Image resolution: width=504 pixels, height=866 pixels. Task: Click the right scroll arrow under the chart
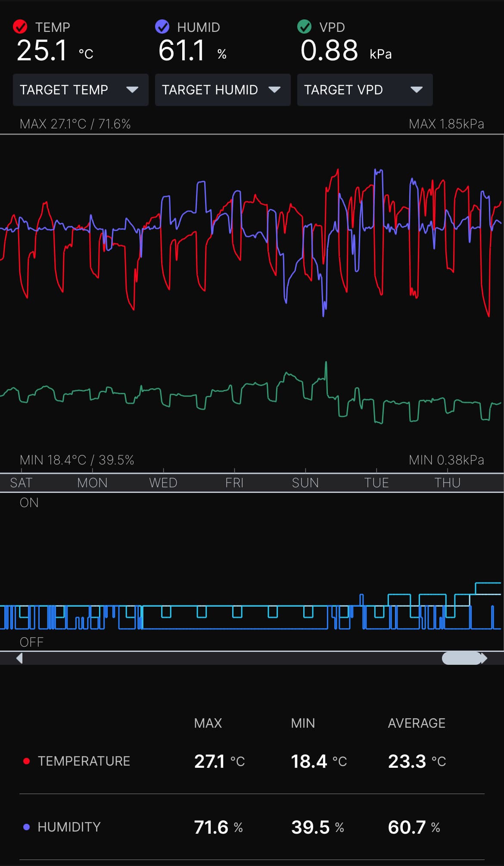tap(485, 658)
